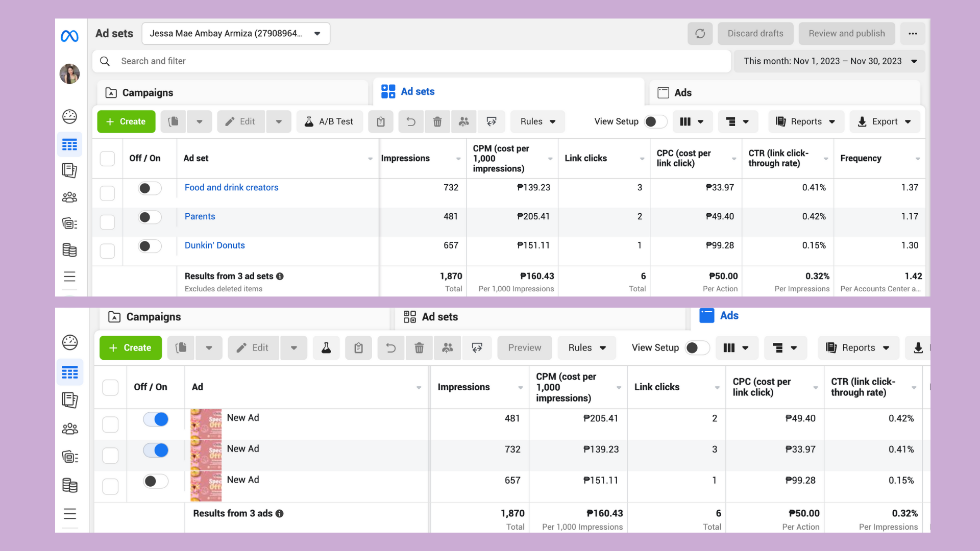Open the Dunkin' Donuts ad set link
The image size is (980, 551).
point(214,245)
